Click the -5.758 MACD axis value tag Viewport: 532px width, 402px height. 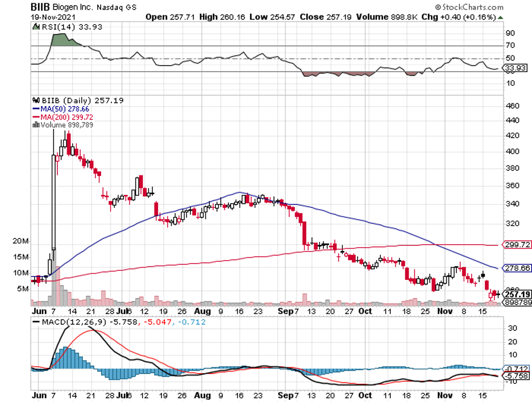(516, 376)
